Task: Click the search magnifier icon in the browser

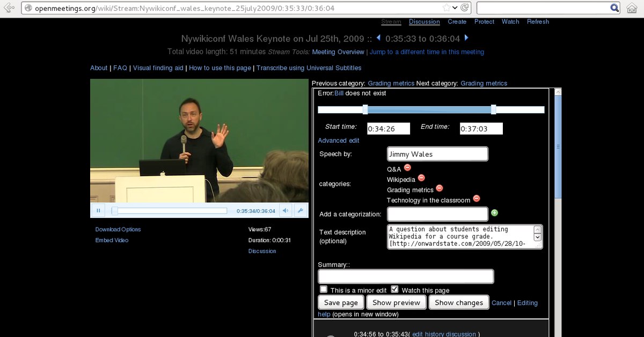Action: coord(615,8)
